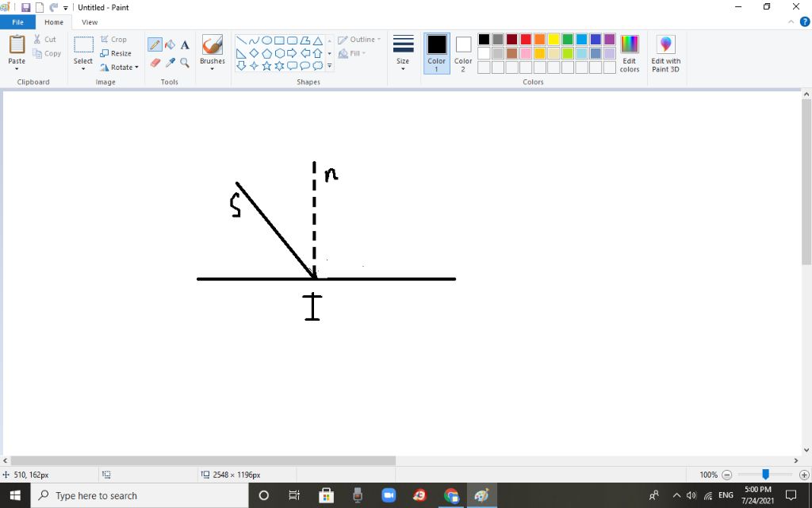Open the Rotate dropdown
The width and height of the screenshot is (812, 508).
click(x=120, y=67)
